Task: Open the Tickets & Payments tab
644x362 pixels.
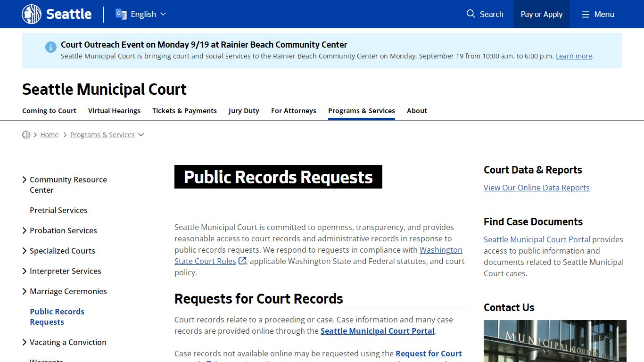Action: tap(184, 111)
